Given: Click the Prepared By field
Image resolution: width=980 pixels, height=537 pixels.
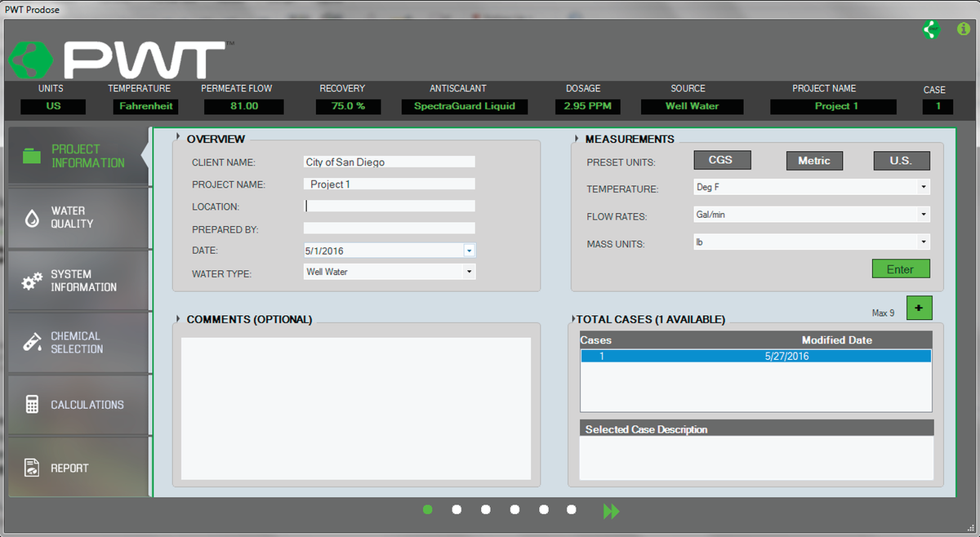Looking at the screenshot, I should [389, 228].
